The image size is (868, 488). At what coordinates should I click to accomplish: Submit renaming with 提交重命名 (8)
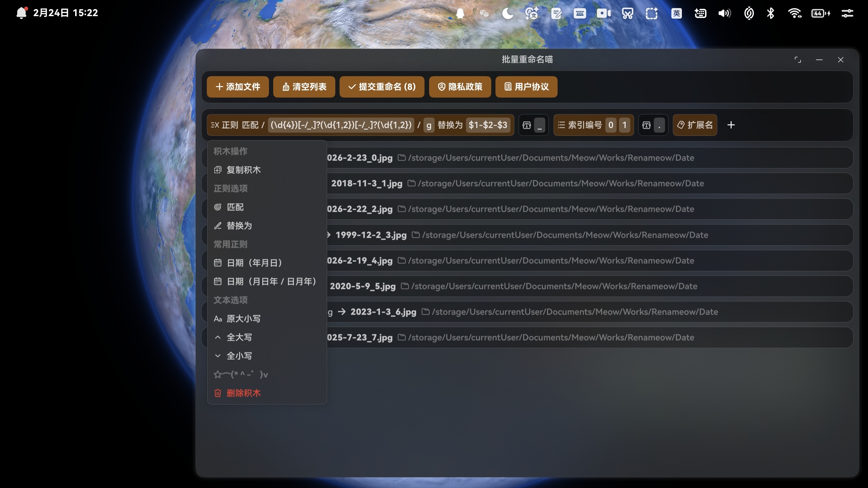[381, 87]
